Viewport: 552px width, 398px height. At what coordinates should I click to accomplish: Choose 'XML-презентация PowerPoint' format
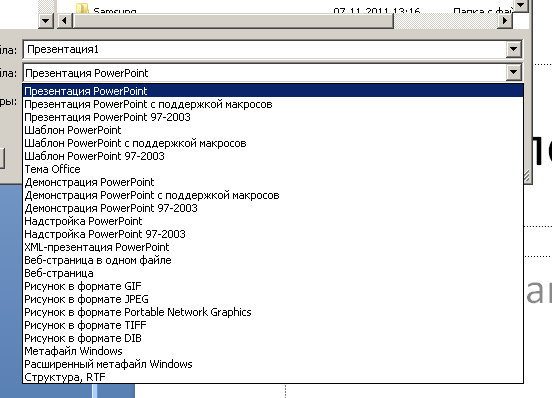pyautogui.click(x=273, y=247)
